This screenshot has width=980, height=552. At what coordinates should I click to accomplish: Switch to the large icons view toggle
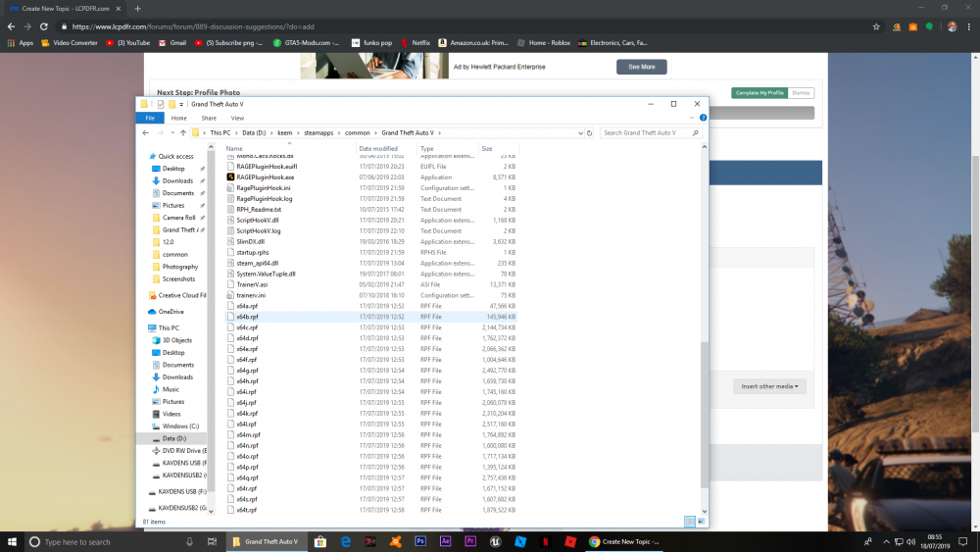(x=702, y=522)
